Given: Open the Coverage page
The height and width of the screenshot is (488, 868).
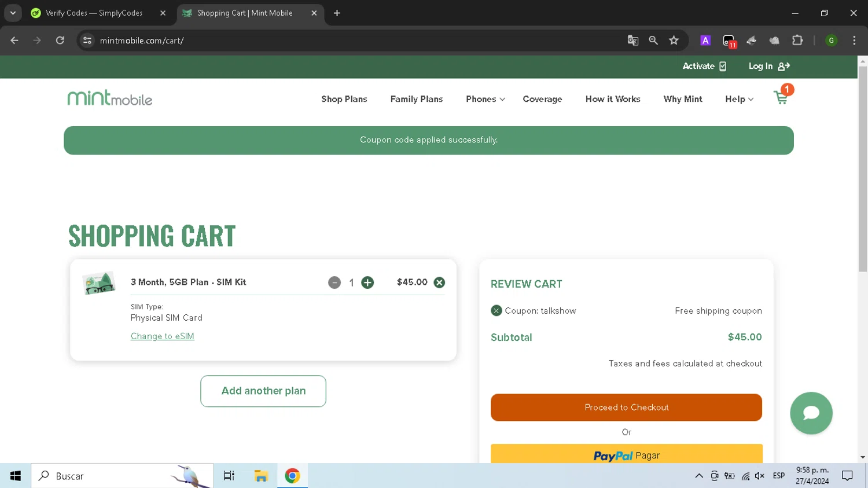Looking at the screenshot, I should 542,99.
